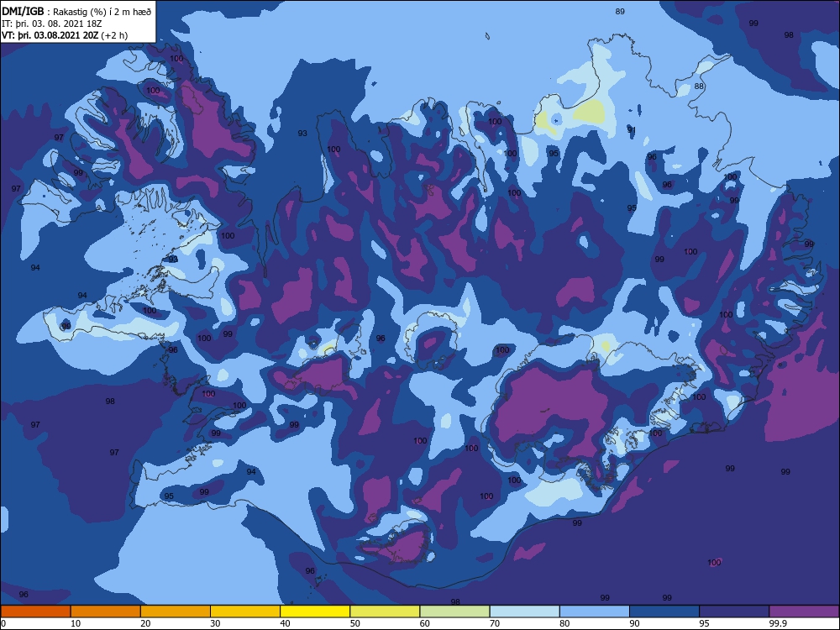Select the 30–40 amber legend swatch
This screenshot has width=840, height=630.
[245, 612]
